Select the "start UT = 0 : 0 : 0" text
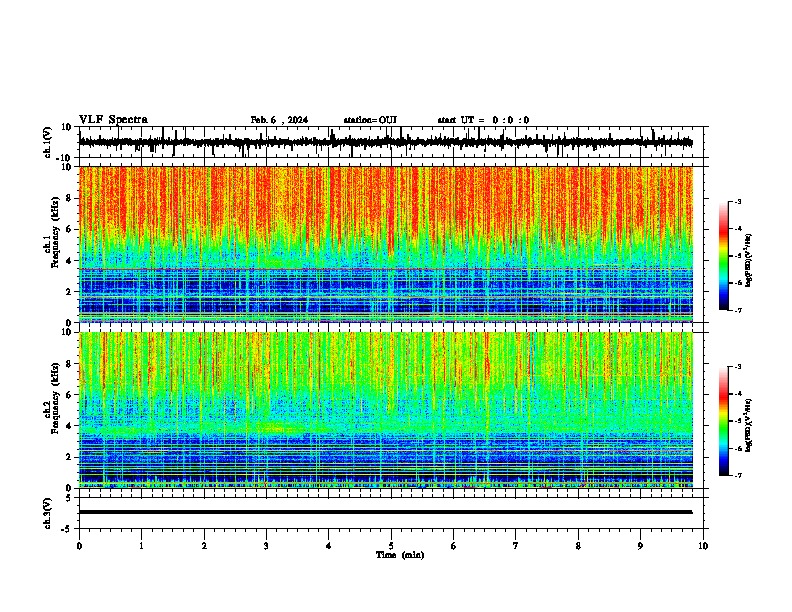The height and width of the screenshot is (612, 792). 483,120
